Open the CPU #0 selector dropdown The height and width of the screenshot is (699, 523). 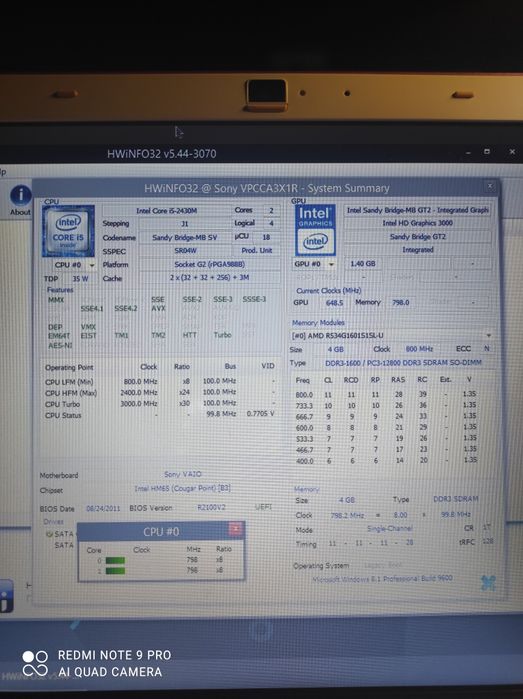[92, 265]
